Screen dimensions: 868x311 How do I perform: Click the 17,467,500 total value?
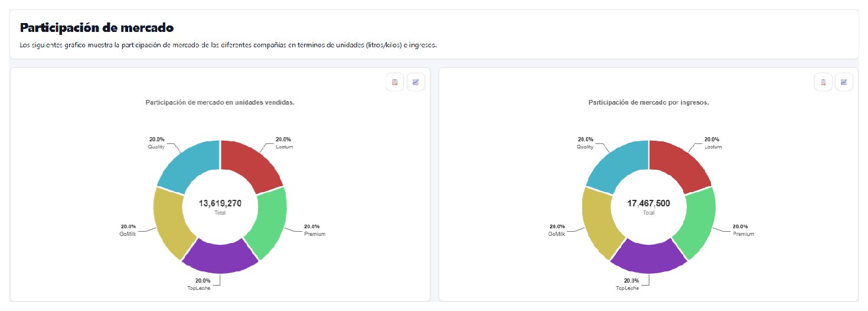tap(648, 203)
